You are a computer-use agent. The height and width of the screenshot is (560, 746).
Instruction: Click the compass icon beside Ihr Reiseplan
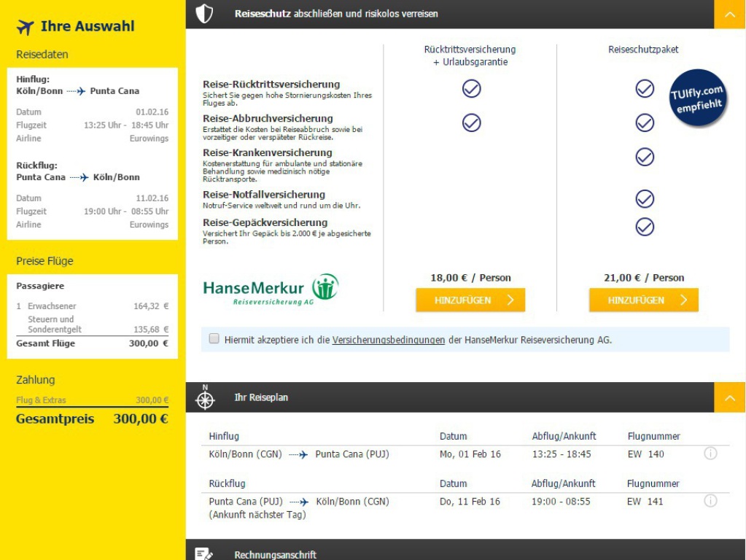tap(206, 398)
